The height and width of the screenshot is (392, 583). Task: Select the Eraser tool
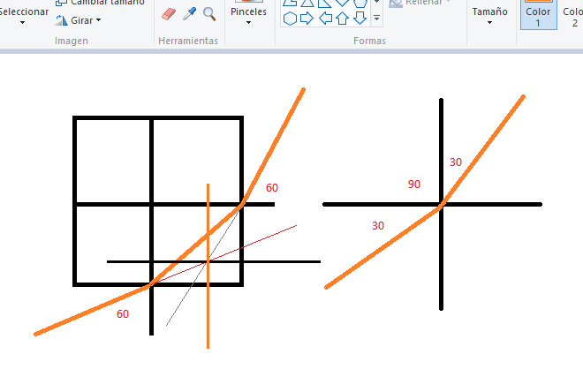[x=170, y=13]
